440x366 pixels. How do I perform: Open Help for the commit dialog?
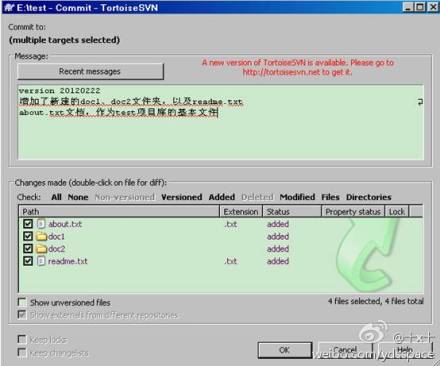point(405,350)
